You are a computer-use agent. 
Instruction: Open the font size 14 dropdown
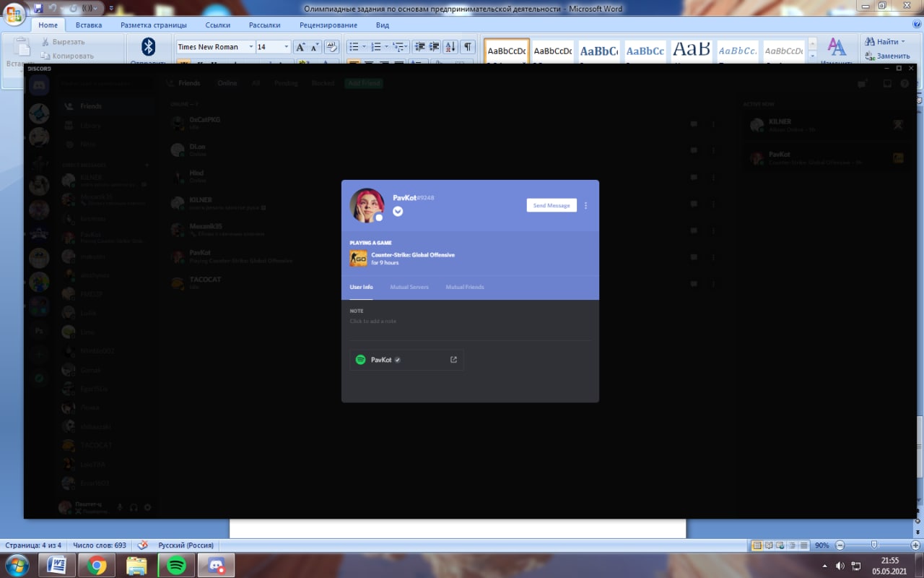pyautogui.click(x=287, y=47)
